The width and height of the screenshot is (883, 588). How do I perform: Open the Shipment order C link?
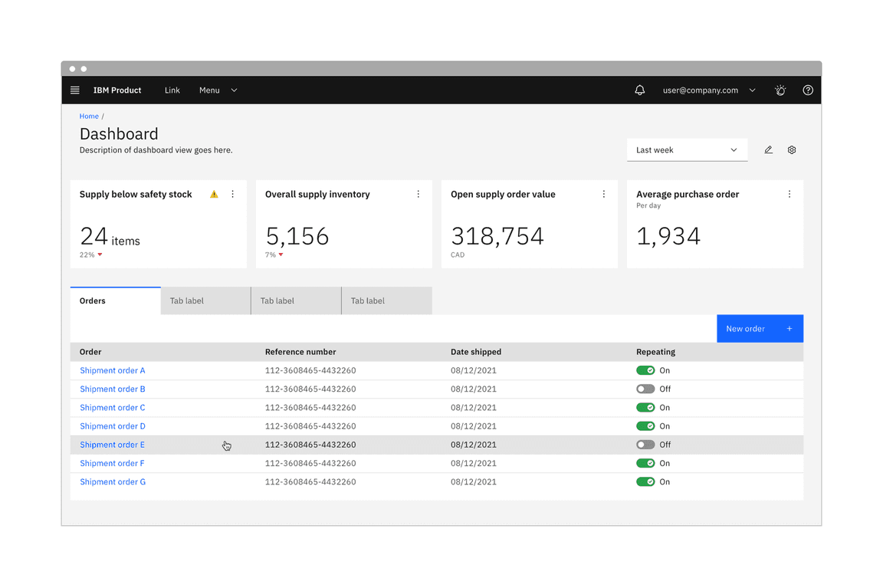click(x=112, y=407)
